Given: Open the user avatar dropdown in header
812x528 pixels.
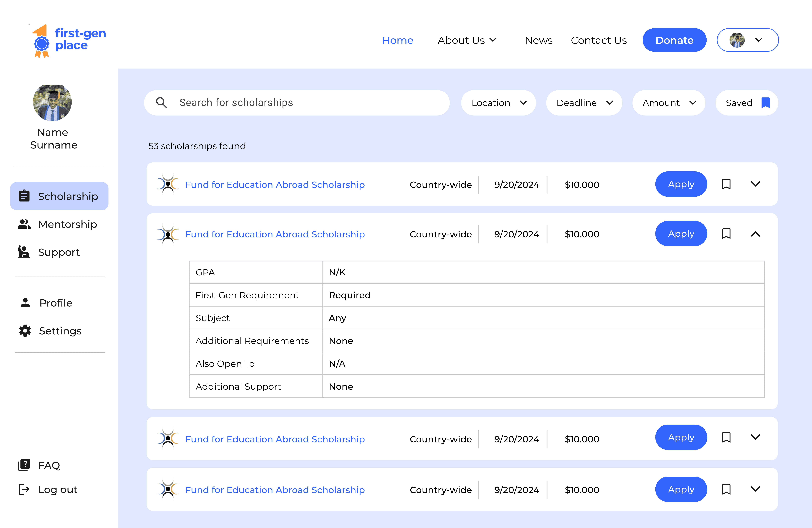Looking at the screenshot, I should point(748,40).
